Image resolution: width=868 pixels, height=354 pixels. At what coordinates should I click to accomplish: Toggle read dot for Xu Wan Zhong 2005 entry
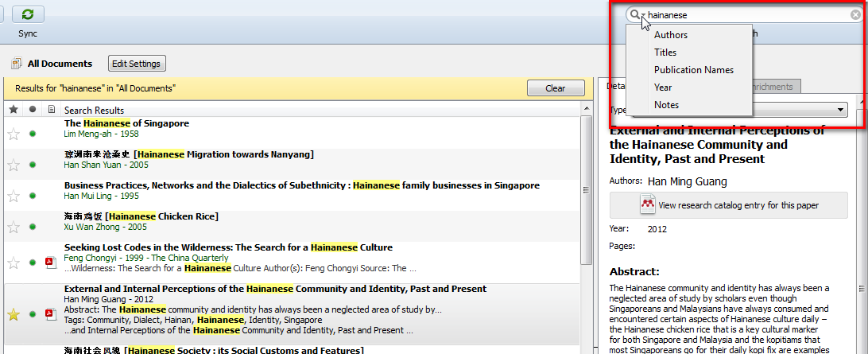33,227
